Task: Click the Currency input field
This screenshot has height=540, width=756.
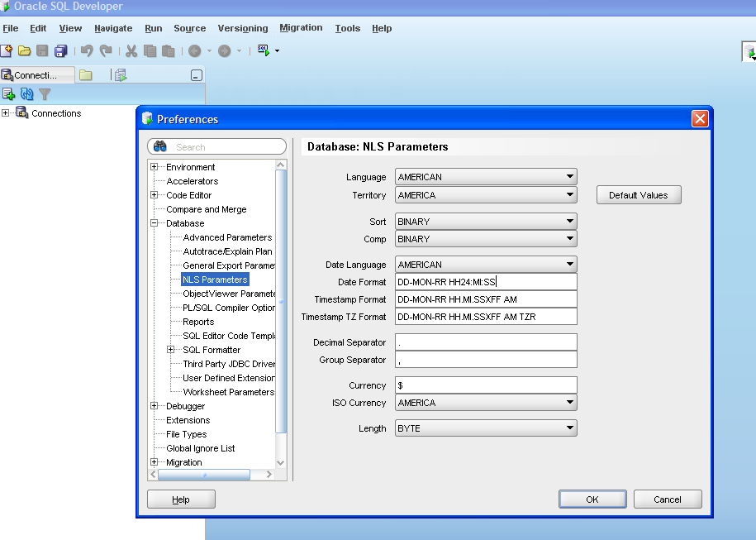Action: (486, 385)
